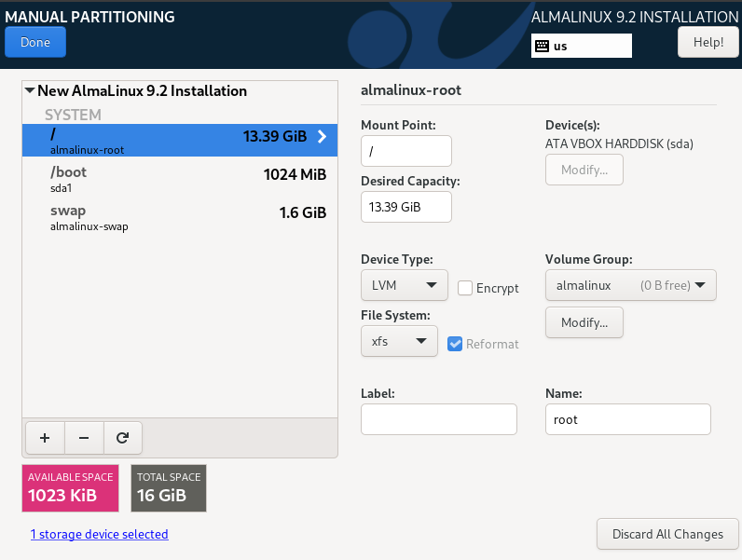Open the Device Type LVM dropdown
Viewport: 742px width, 560px height.
404,285
